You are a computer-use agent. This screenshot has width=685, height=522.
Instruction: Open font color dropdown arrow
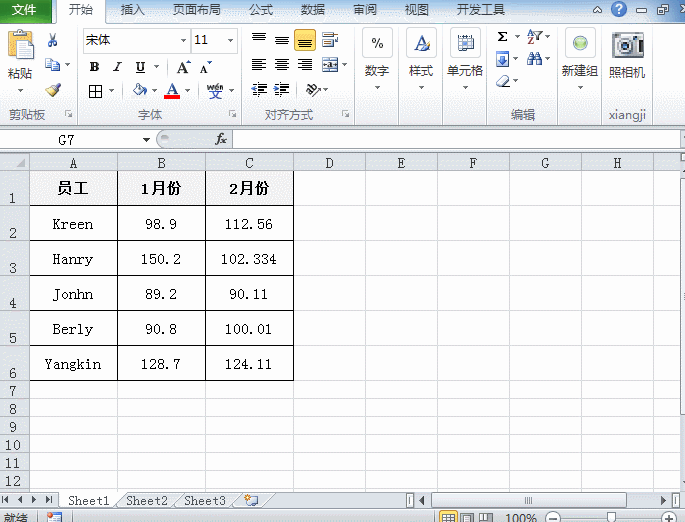click(x=187, y=90)
